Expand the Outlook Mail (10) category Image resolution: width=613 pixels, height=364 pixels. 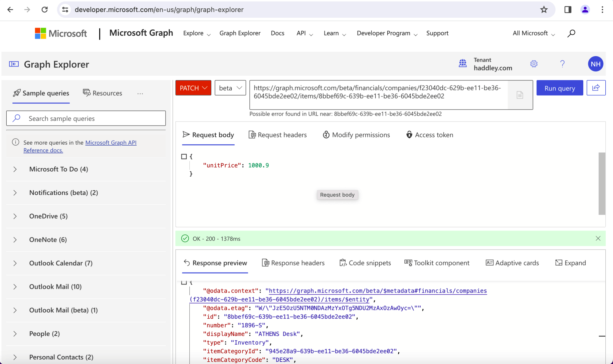click(55, 287)
